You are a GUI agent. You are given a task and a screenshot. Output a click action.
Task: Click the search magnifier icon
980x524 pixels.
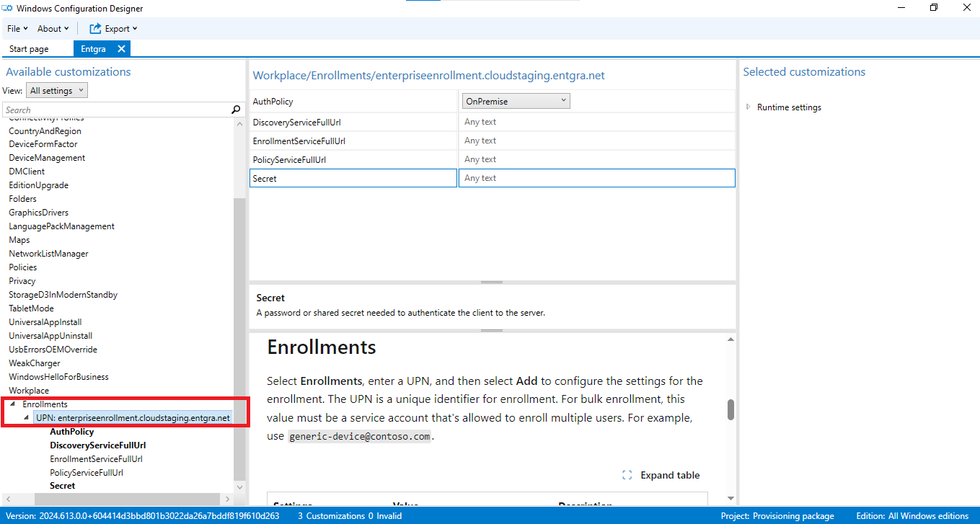point(236,110)
